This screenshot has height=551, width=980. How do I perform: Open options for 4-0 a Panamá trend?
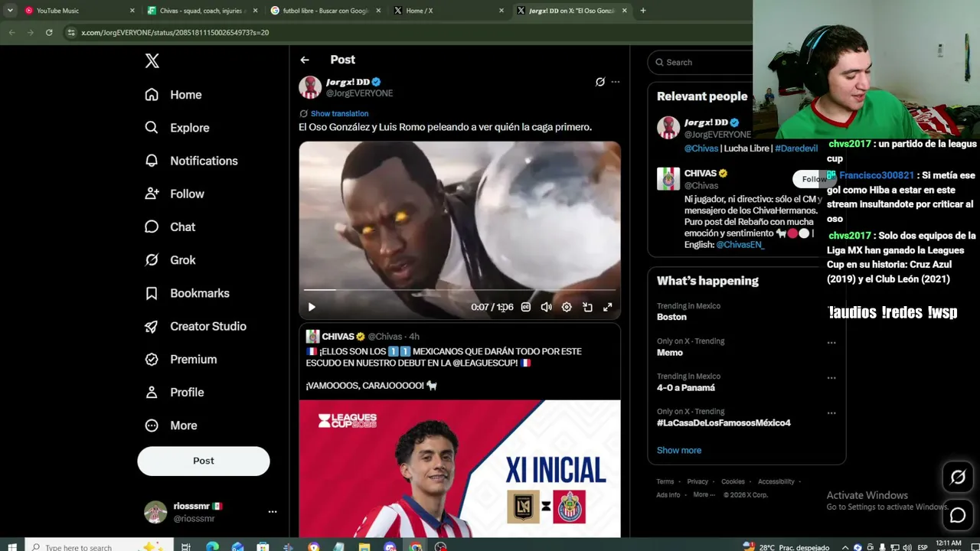(x=831, y=378)
